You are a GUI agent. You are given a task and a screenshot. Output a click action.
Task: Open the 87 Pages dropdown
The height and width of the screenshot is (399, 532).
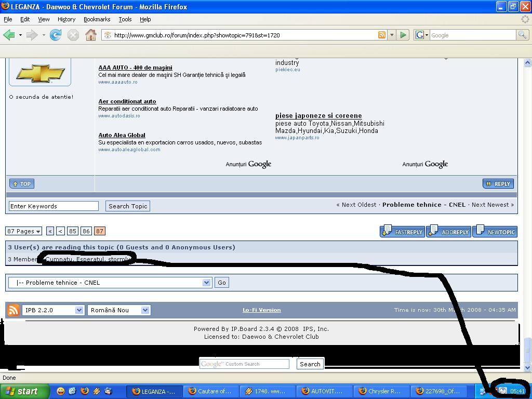click(24, 231)
